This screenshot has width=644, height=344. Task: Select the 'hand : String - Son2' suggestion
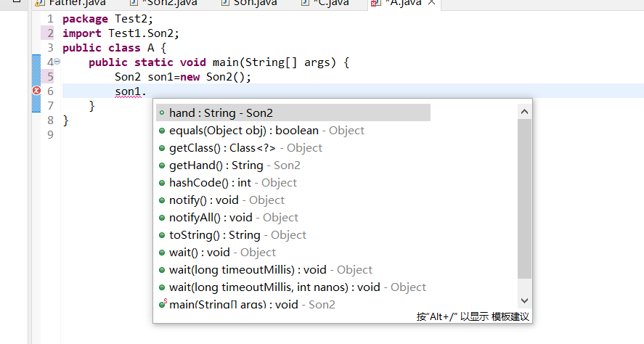click(293, 113)
